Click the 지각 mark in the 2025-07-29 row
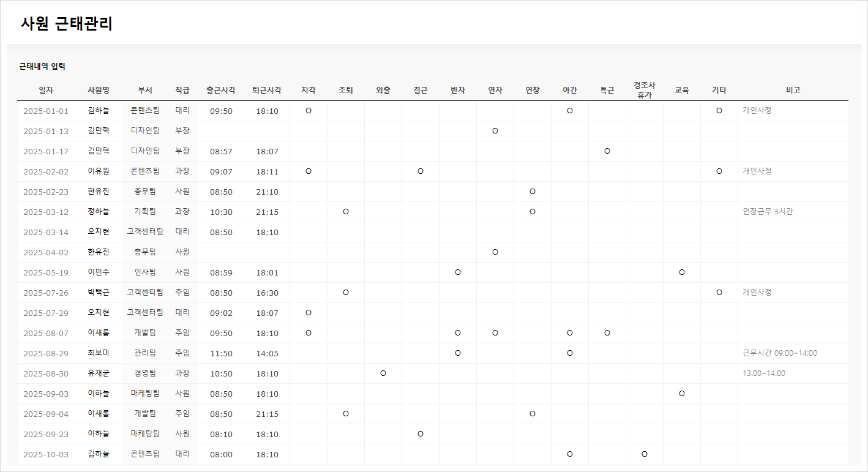 pos(309,313)
